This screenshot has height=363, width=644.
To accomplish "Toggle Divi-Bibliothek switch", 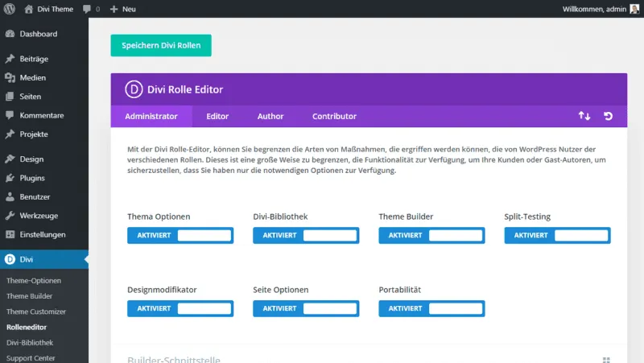I will point(306,235).
